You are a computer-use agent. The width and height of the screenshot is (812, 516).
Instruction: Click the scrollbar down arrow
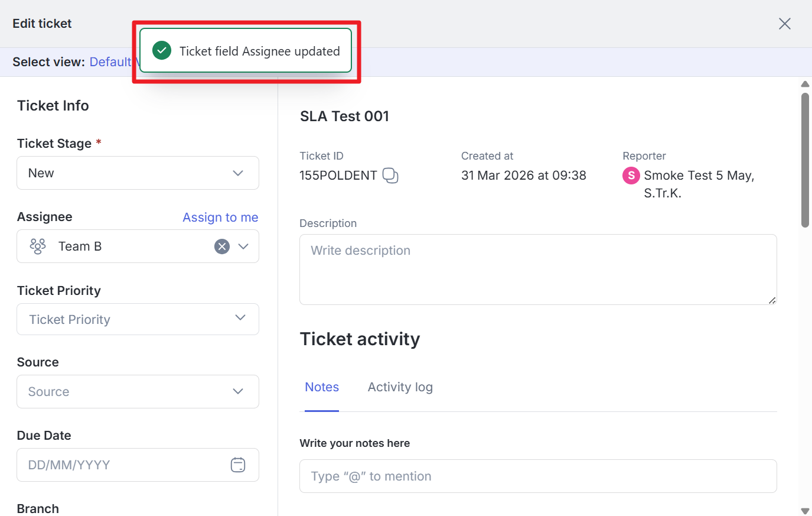pos(805,511)
